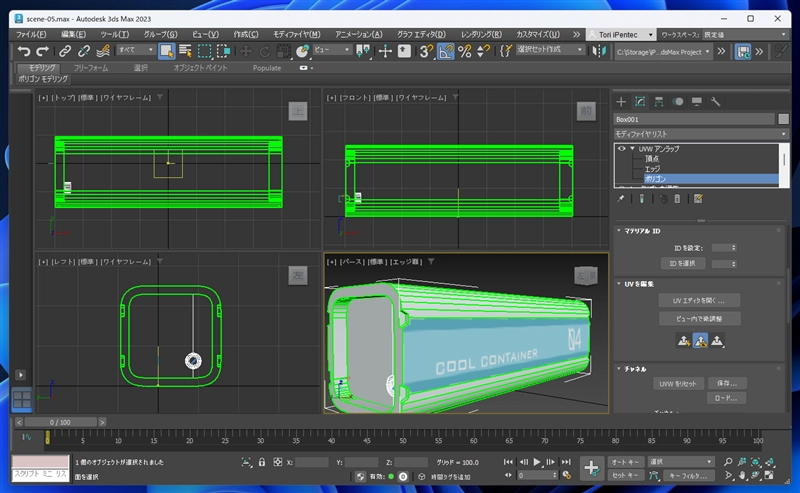Toggle visibility eye of UVW アンラップ modifier
The image size is (800, 493).
[x=622, y=148]
